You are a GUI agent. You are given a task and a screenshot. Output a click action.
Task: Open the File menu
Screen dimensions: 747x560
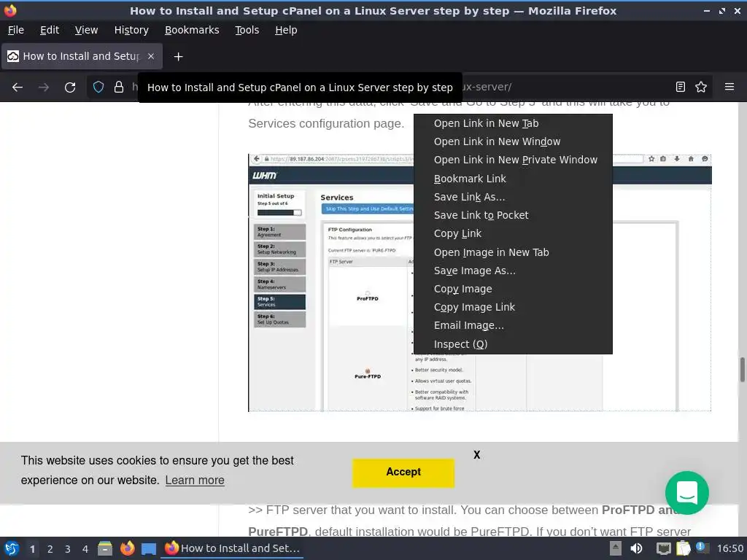pyautogui.click(x=16, y=30)
